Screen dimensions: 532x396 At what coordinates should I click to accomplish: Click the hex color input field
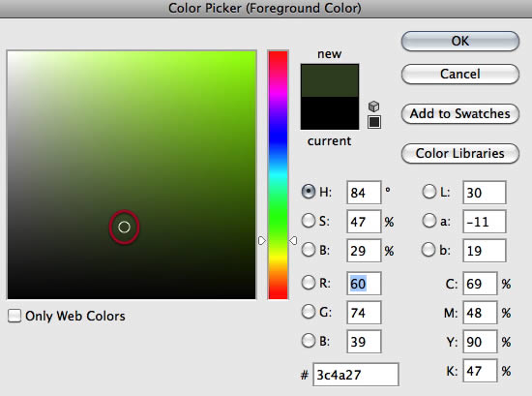coord(356,375)
